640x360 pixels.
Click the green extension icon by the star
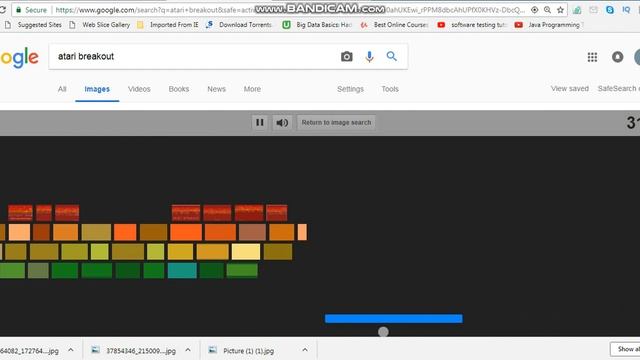(577, 10)
